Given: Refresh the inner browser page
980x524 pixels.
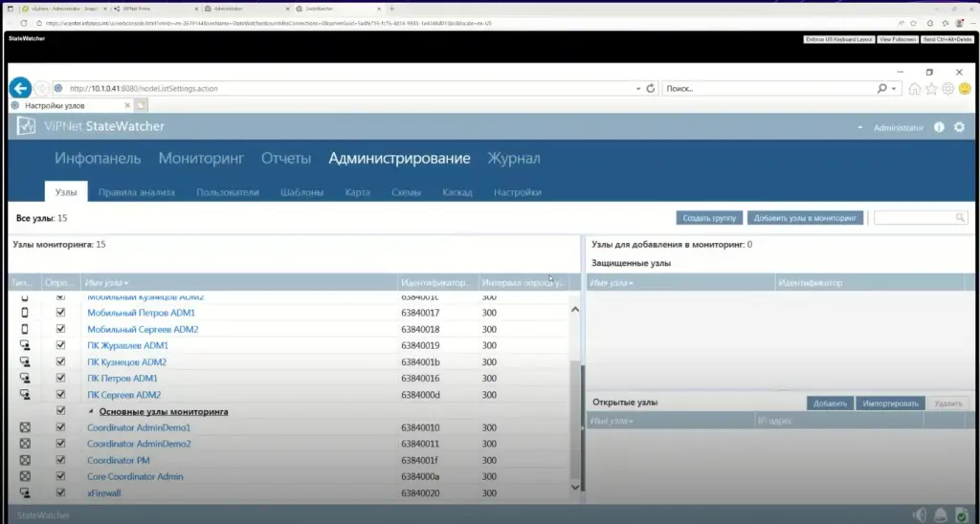Looking at the screenshot, I should 651,89.
